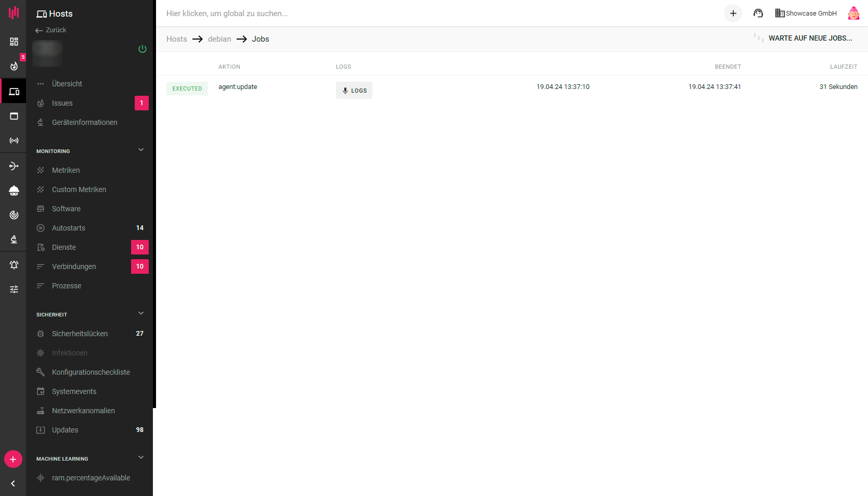Screen dimensions: 868x496
Task: Collapse the Sicherheit section chevron
Action: [x=141, y=313]
